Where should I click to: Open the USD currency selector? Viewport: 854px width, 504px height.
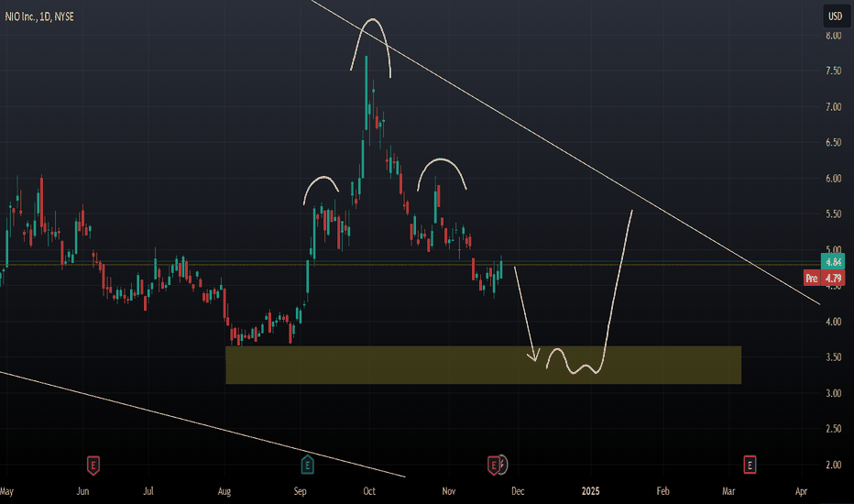[836, 16]
